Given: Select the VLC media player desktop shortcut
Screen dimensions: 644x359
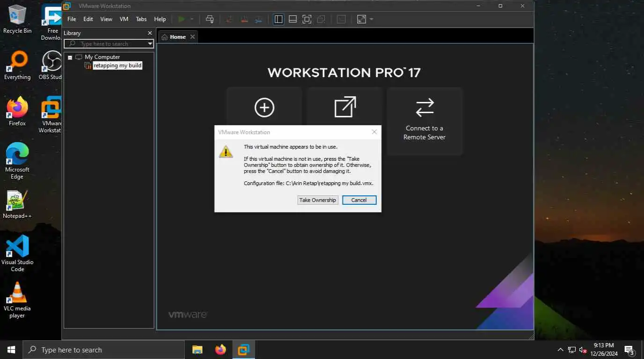Looking at the screenshot, I should 17,300.
